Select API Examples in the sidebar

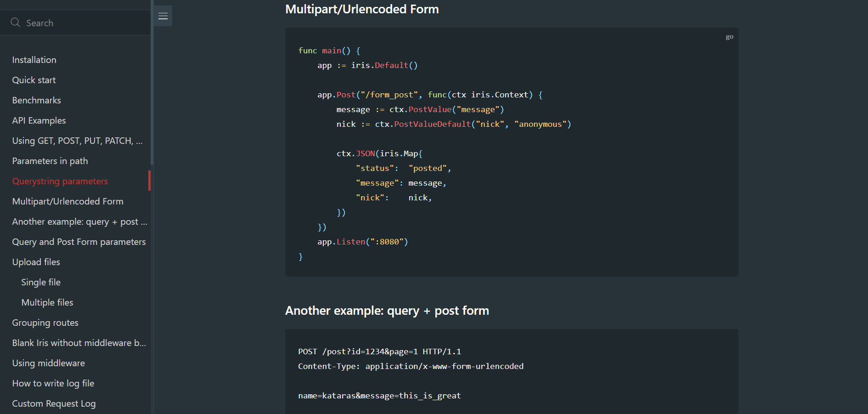click(39, 120)
